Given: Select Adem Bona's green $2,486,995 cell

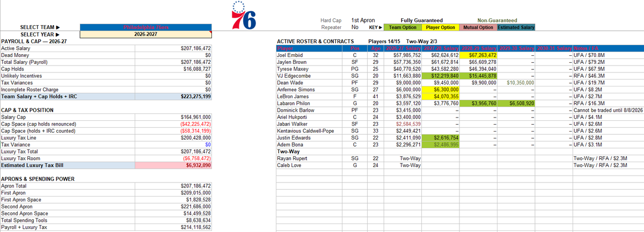Looking at the screenshot, I should (x=441, y=144).
